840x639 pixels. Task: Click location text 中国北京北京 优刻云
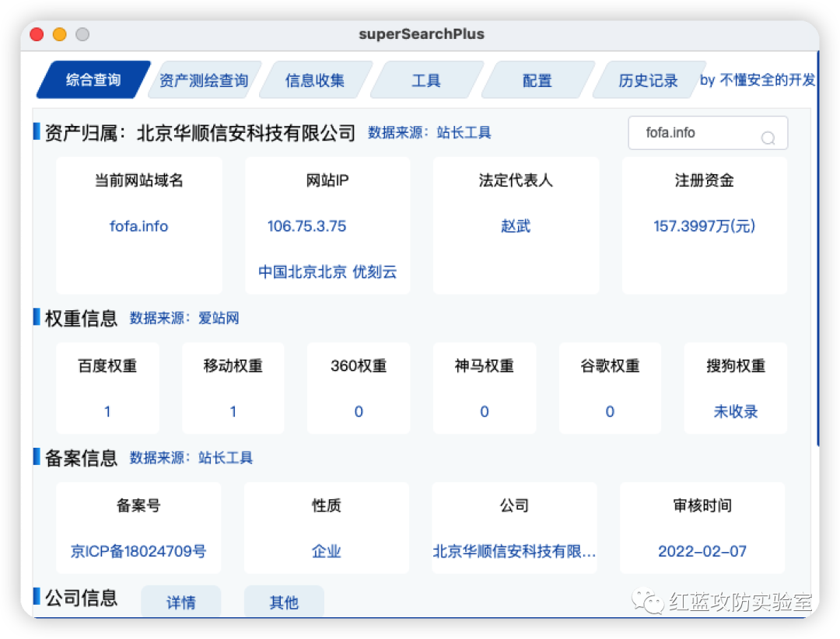(327, 272)
